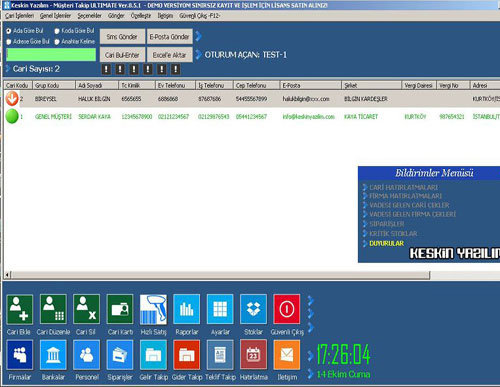Viewport: 500px width, 387px height.
Task: Expand the KRİTİK STOKLAR entry
Action: point(393,234)
